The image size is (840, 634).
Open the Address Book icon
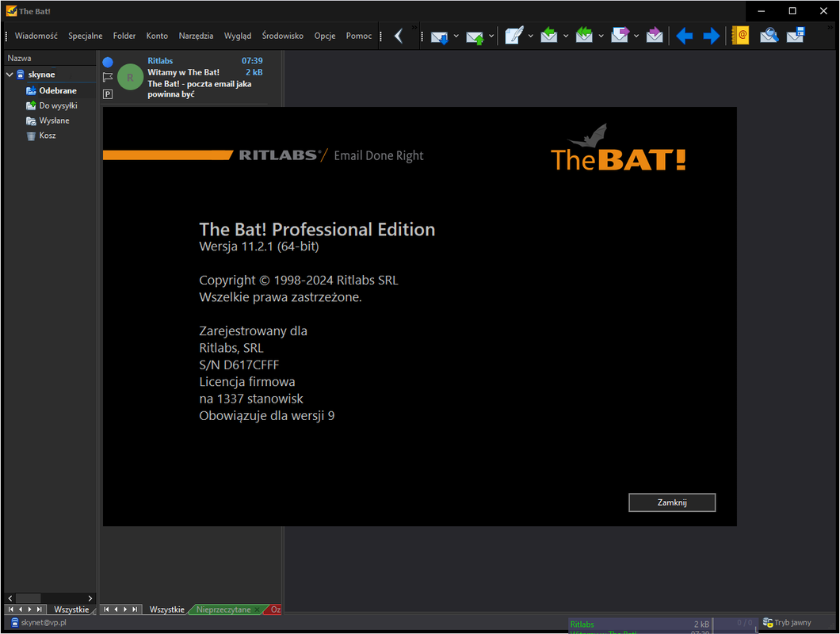[x=740, y=36]
